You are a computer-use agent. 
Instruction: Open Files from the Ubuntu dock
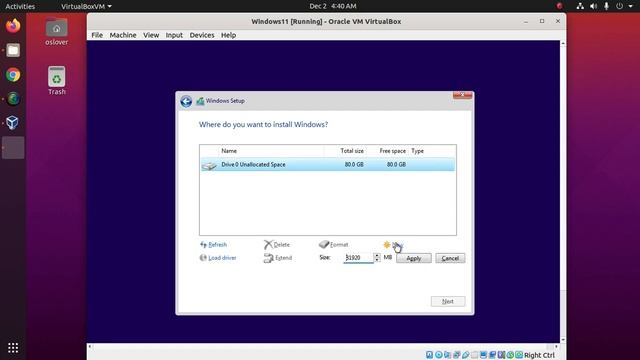[x=13, y=50]
